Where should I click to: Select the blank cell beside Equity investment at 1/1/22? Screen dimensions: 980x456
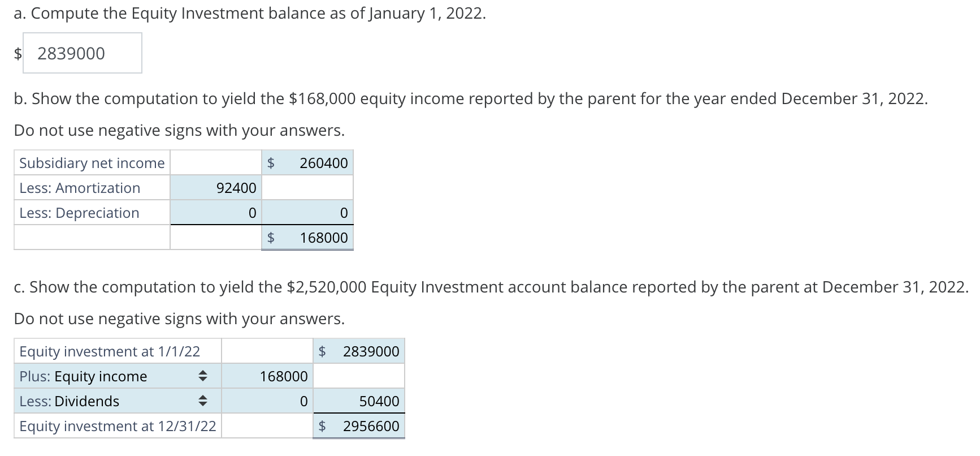coord(266,351)
